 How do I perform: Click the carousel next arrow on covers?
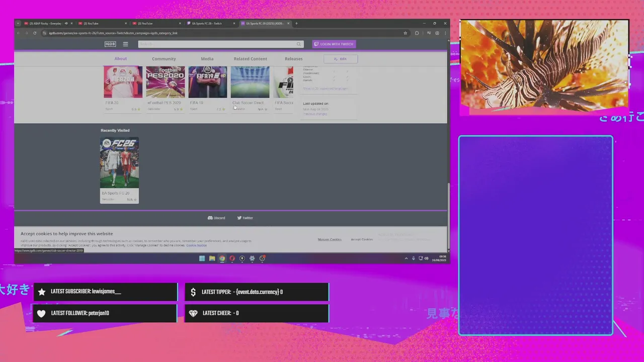pos(290,80)
